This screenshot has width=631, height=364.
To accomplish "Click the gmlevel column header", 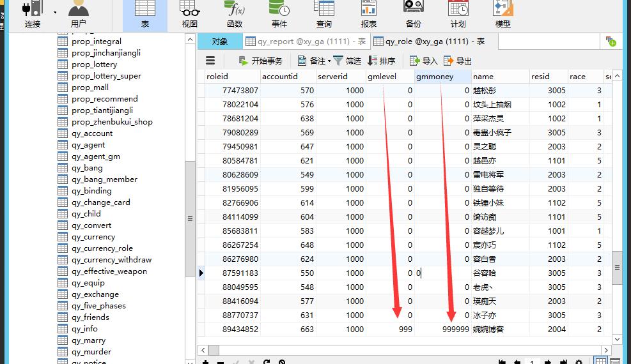I will [390, 77].
